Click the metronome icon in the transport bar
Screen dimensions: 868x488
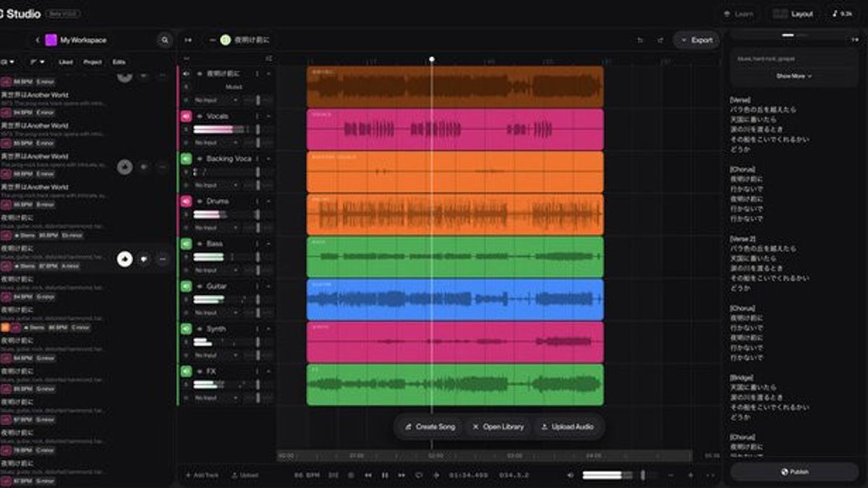point(352,476)
